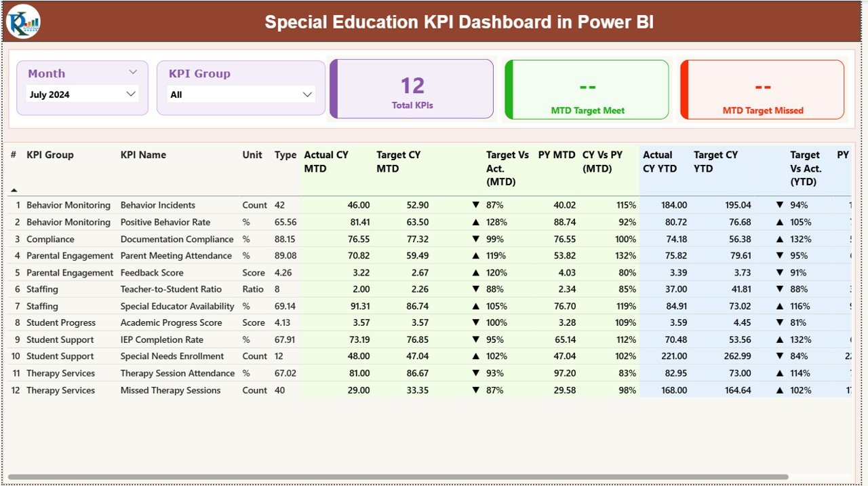Screen dimensions: 868x486
Task: Select the Total KPIs card showing 12
Action: [x=411, y=89]
